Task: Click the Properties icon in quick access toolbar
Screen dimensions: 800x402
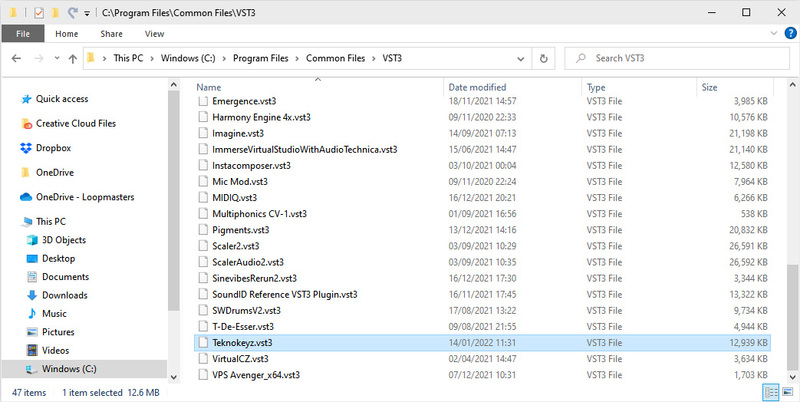Action: point(39,12)
